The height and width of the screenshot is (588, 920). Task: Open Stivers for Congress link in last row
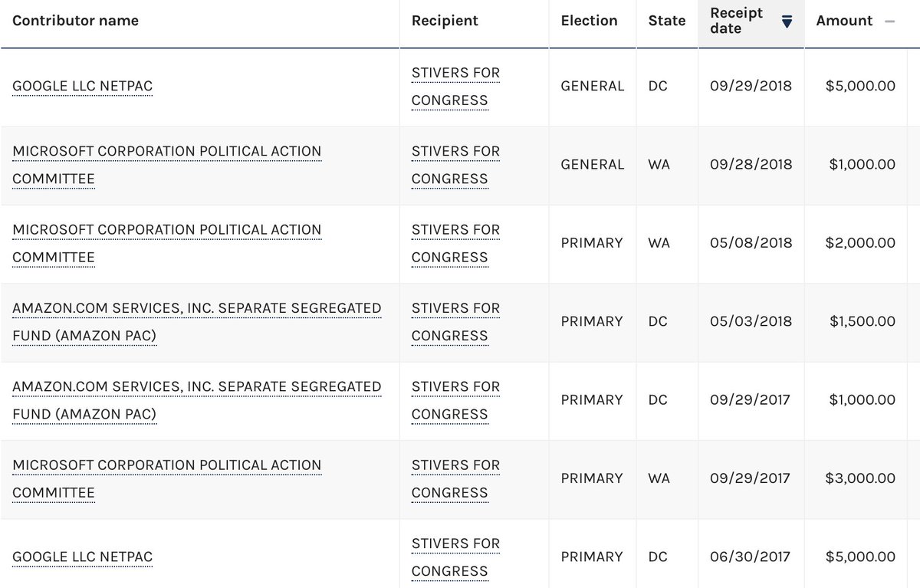point(455,557)
